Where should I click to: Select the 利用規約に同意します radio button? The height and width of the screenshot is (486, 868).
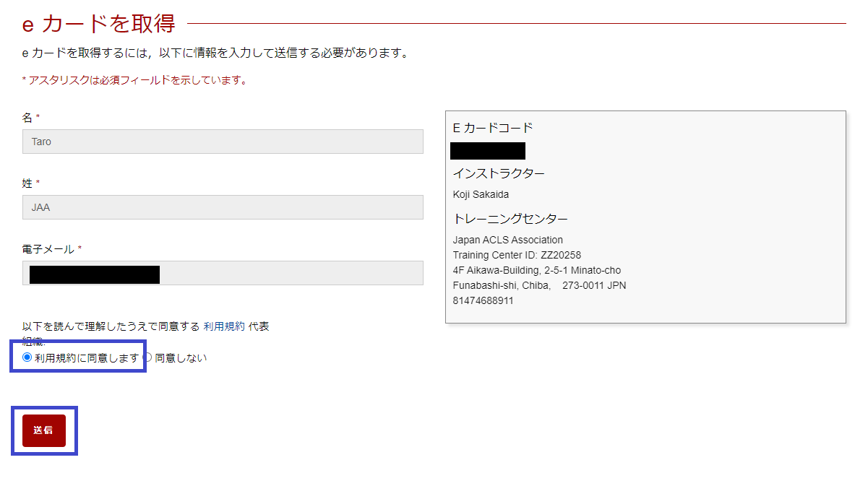pos(27,357)
